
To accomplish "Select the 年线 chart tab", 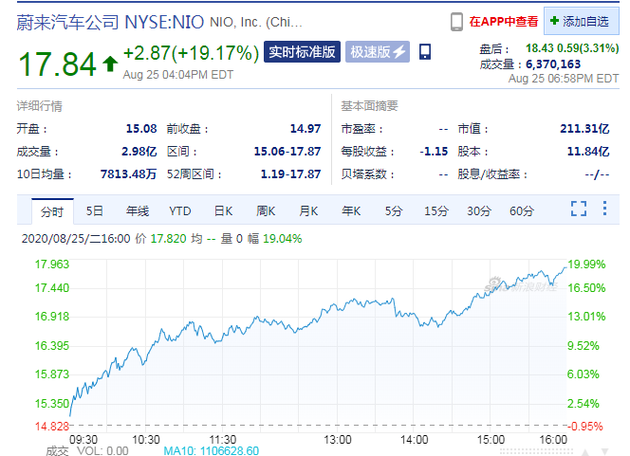I will 137,211.
